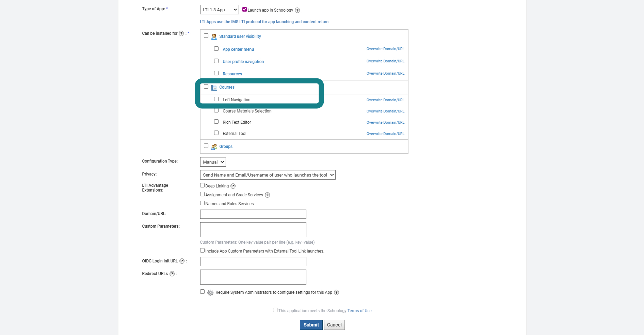The height and width of the screenshot is (335, 644).
Task: Click help icon beside OIDC Login Init URL
Action: (x=182, y=261)
